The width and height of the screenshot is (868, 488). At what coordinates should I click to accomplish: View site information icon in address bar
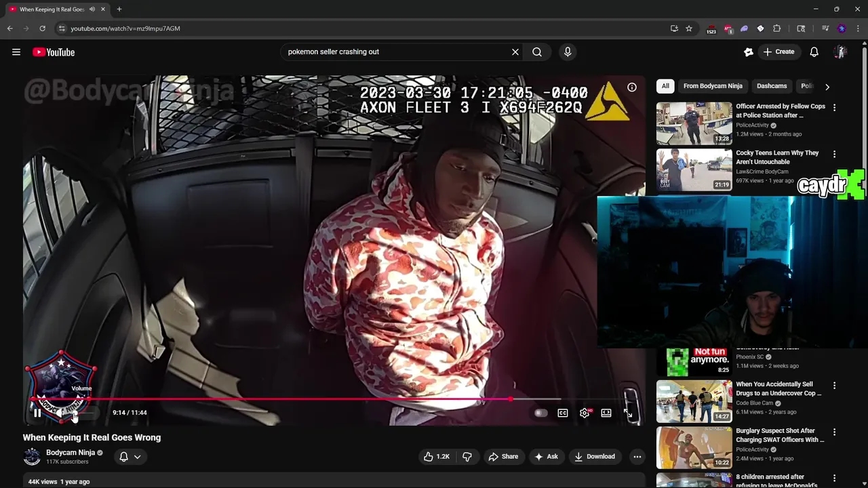click(x=62, y=28)
